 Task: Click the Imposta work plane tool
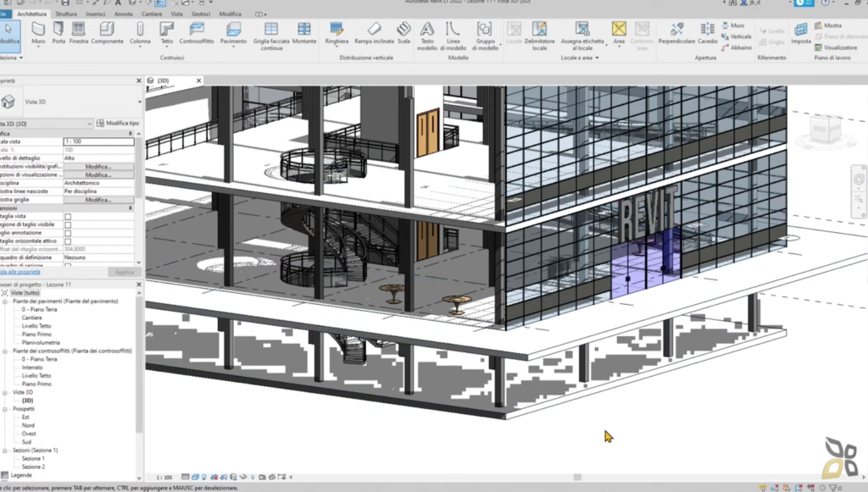(800, 33)
